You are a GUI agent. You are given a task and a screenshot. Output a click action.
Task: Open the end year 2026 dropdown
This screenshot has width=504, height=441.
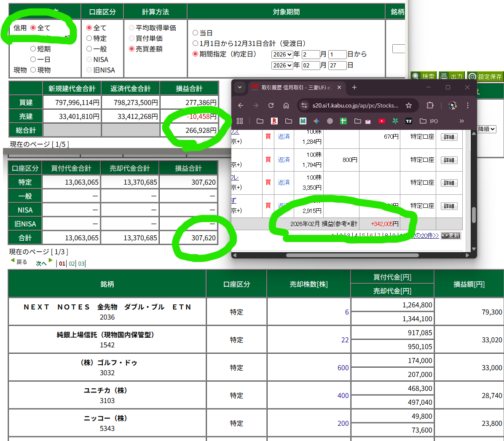(x=282, y=65)
